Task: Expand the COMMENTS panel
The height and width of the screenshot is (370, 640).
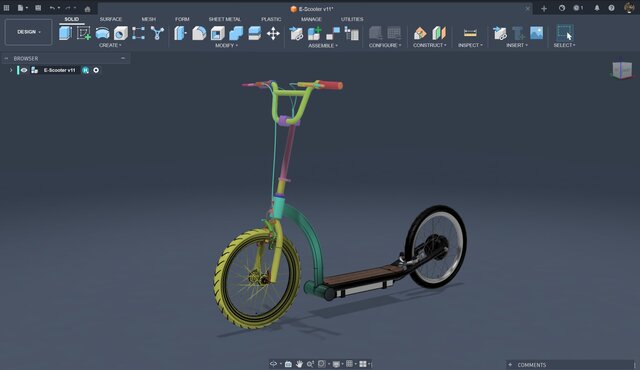Action: click(x=510, y=365)
